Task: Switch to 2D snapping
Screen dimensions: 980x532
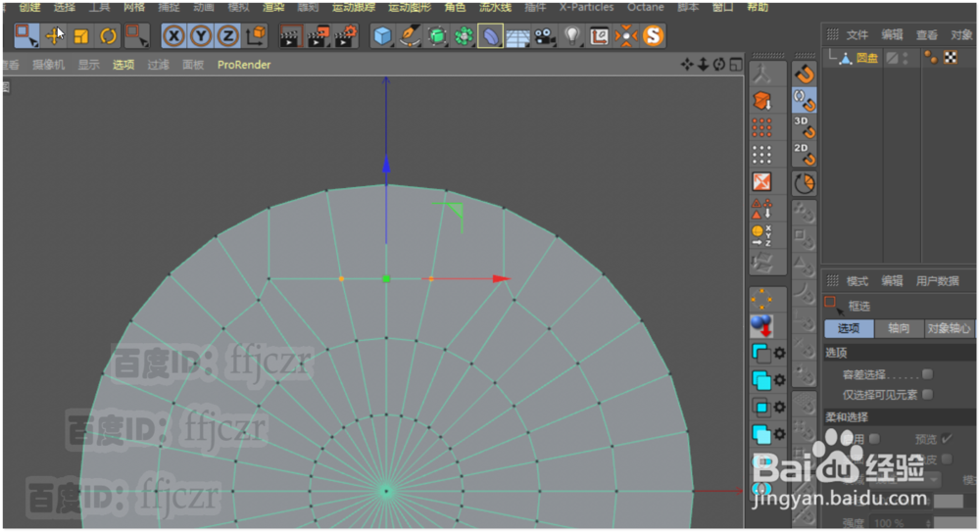Action: tap(805, 154)
